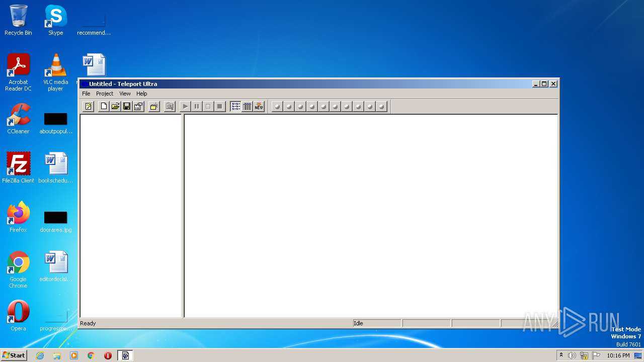Launch the New Project Wizard toolbar icon
Viewport: 644px width, 362px height.
pos(89,106)
